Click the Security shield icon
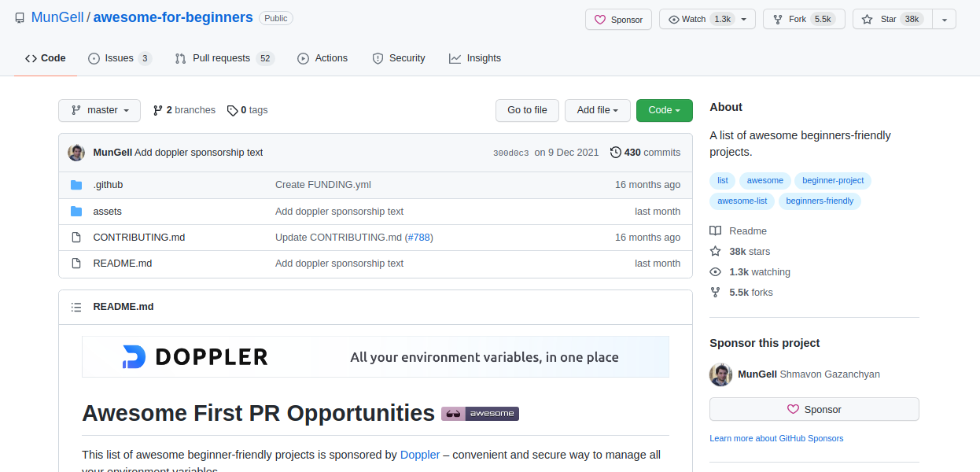The image size is (980, 472). pos(381,57)
